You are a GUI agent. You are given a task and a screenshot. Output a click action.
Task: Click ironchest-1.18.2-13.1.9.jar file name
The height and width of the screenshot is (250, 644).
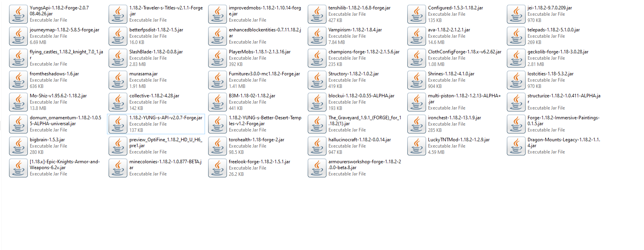pos(455,118)
